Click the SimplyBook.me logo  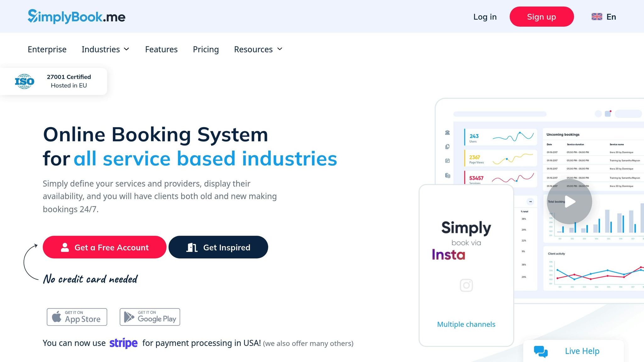click(76, 16)
